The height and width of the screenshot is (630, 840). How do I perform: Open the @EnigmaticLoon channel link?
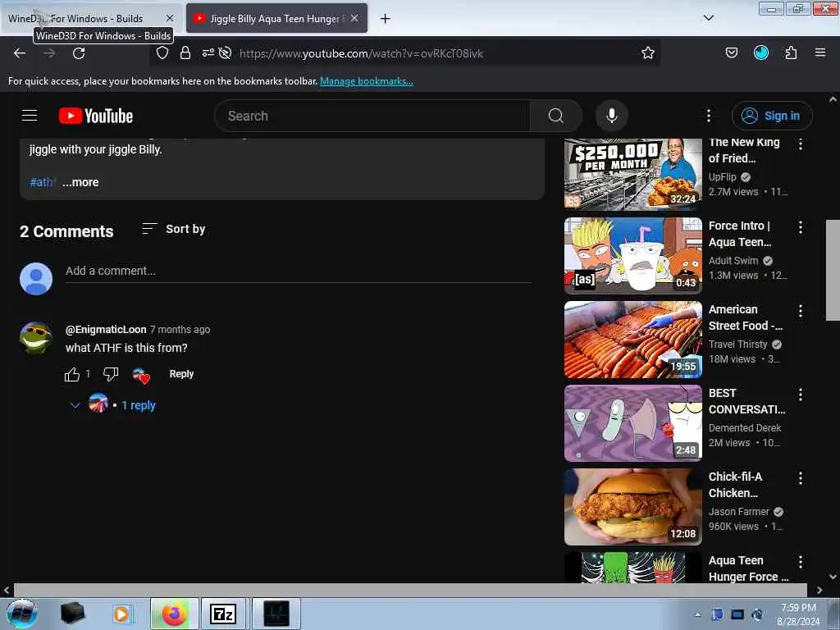(106, 330)
